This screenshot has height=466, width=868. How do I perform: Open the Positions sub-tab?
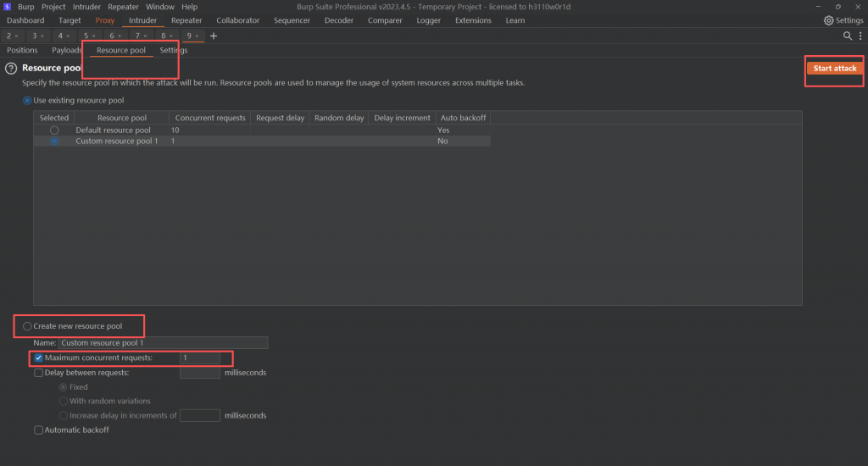pos(22,50)
